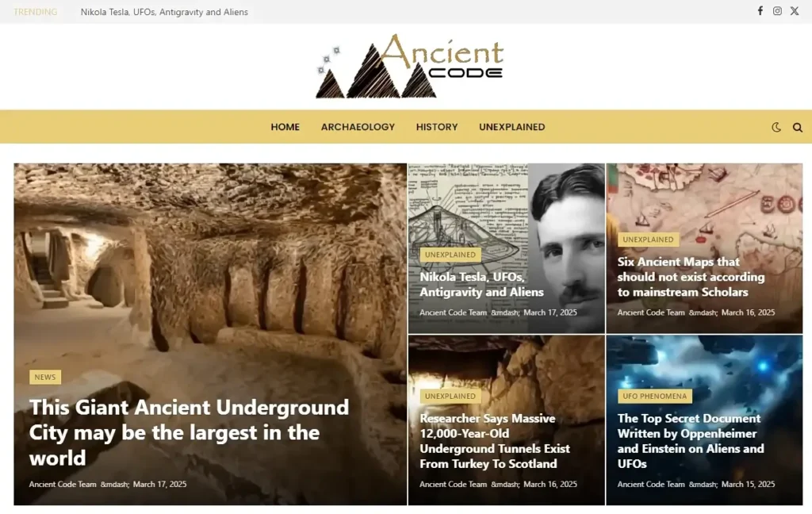This screenshot has height=514, width=812.
Task: Open the Facebook social icon
Action: click(x=759, y=11)
